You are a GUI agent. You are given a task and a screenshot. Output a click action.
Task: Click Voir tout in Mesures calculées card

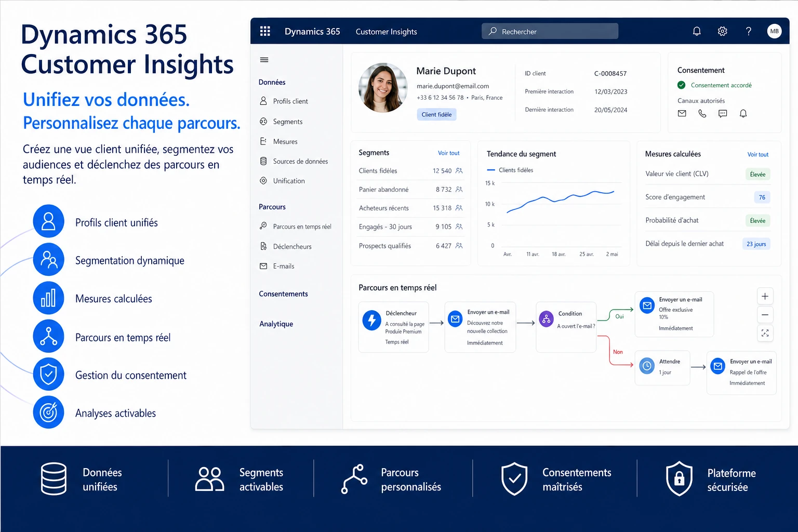click(758, 154)
